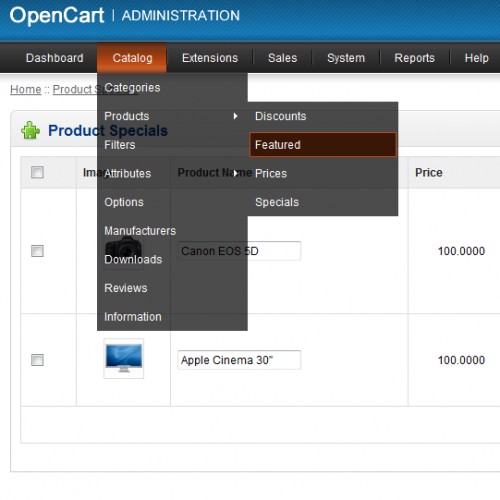
Task: Click the Apple Cinema 30" price 100.0000
Action: [x=461, y=360]
